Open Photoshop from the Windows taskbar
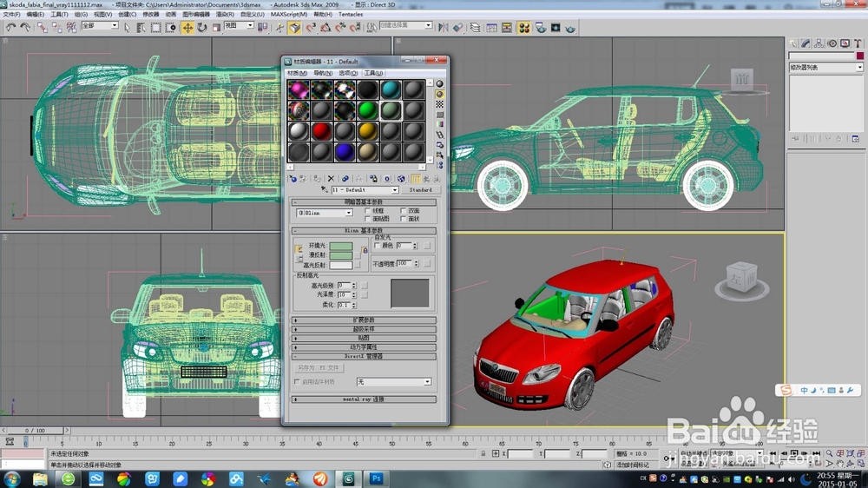This screenshot has height=488, width=868. [377, 478]
